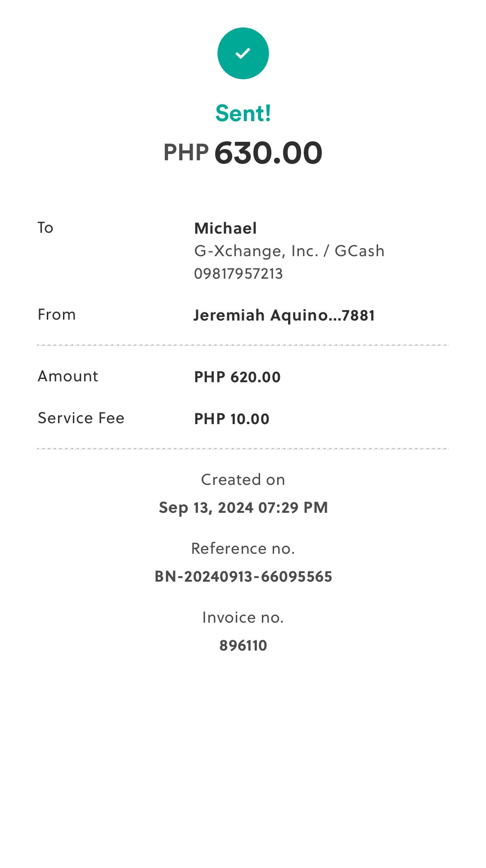Select the PHP 620.00 amount value
This screenshot has width=486, height=868.
(x=237, y=377)
